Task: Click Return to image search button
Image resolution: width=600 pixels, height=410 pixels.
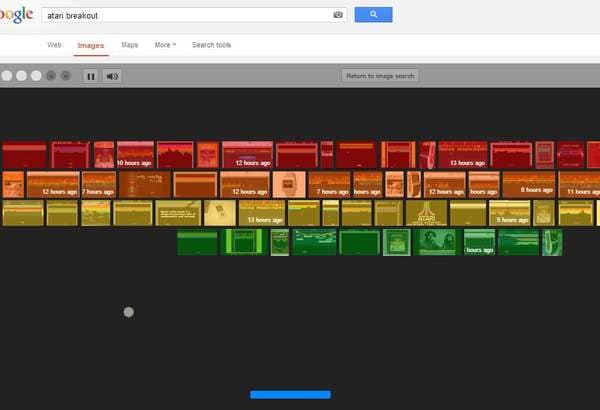Action: 380,76
